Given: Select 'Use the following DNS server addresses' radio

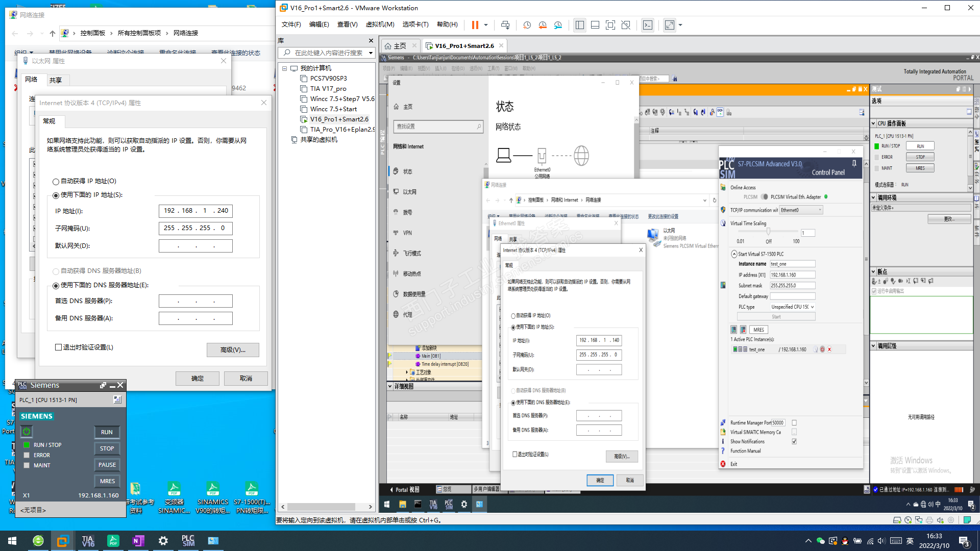Looking at the screenshot, I should (x=56, y=286).
